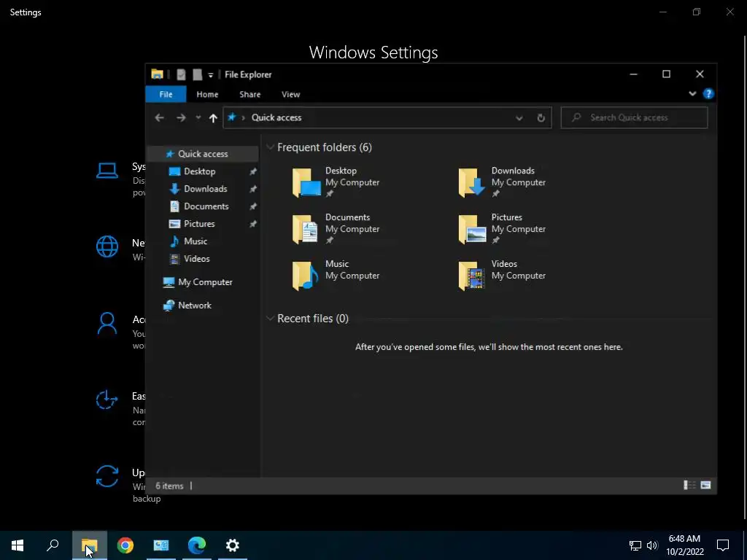Image resolution: width=747 pixels, height=560 pixels.
Task: Collapse the Frequent folders group
Action: click(270, 147)
